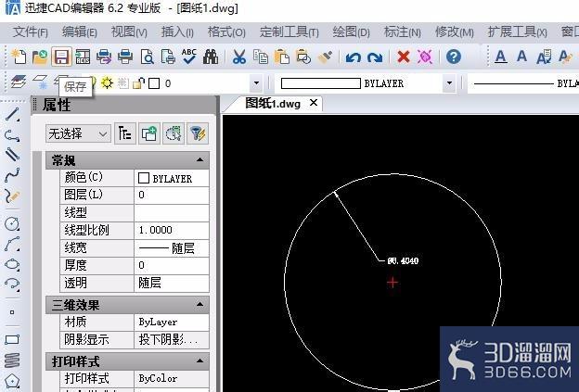The image size is (579, 392).
Task: Select the Line drawing tool
Action: click(x=12, y=115)
